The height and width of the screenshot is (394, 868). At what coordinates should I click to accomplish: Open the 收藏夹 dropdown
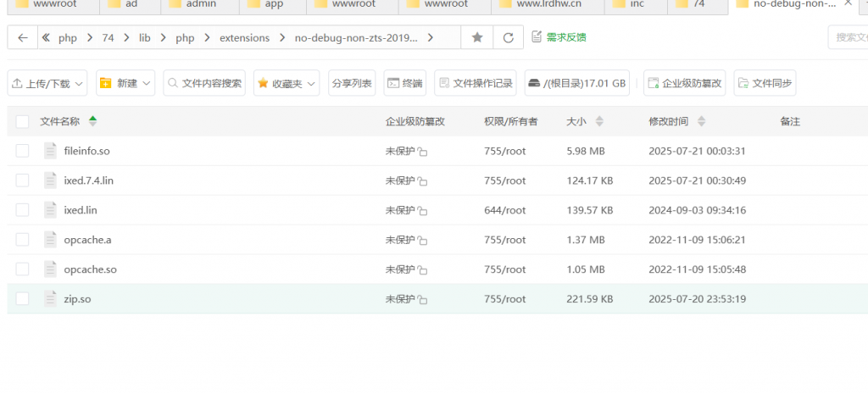pyautogui.click(x=287, y=83)
